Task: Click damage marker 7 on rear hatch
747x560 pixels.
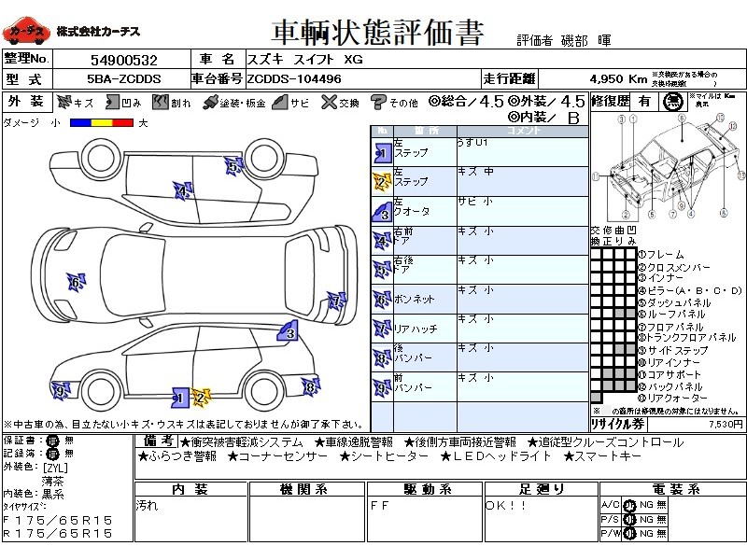Action: pos(337,301)
